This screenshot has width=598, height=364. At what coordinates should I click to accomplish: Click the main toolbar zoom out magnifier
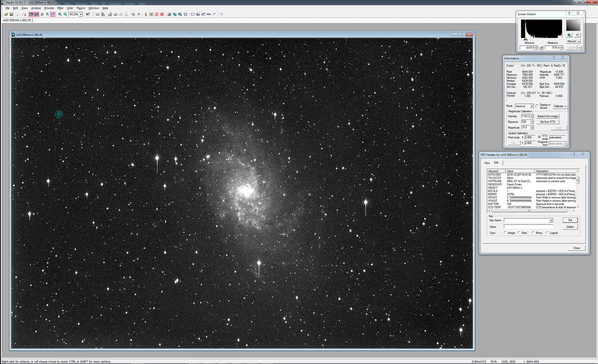(65, 14)
